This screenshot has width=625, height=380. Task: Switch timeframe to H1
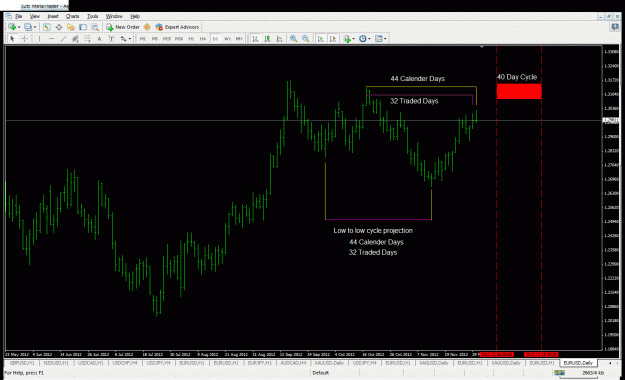click(x=191, y=39)
